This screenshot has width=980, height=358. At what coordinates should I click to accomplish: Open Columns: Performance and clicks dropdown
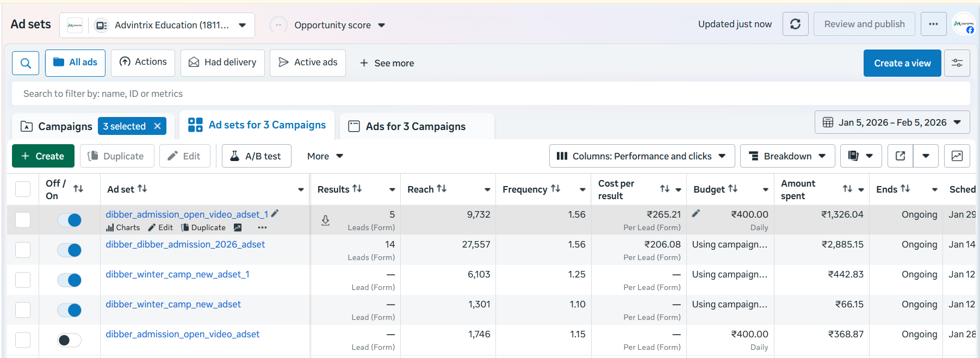[642, 156]
